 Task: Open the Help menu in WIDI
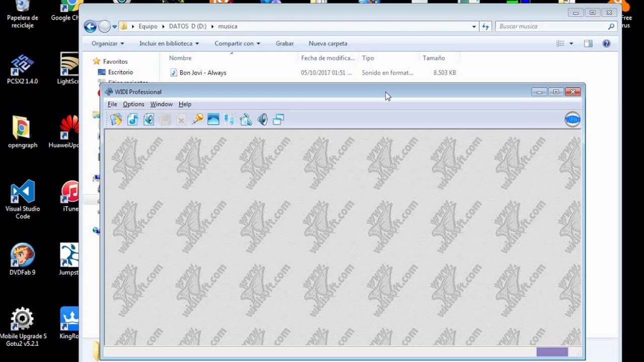click(x=185, y=104)
